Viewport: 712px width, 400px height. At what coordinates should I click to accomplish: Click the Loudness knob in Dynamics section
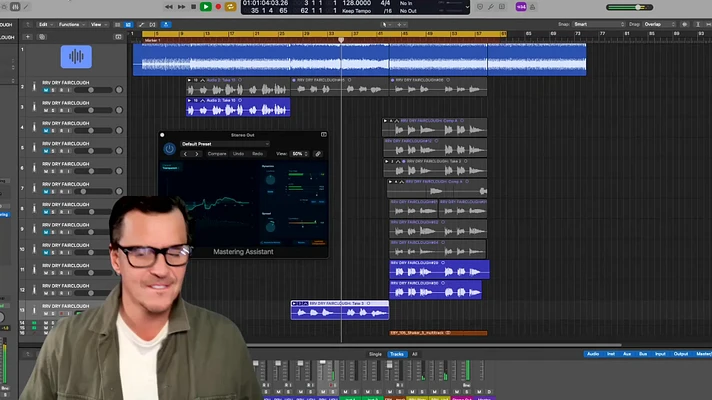(270, 180)
